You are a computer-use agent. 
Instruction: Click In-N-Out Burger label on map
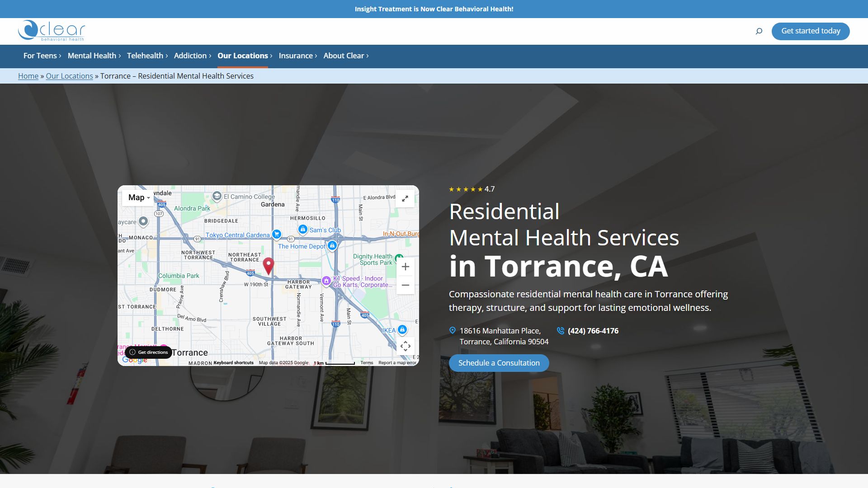tap(401, 234)
